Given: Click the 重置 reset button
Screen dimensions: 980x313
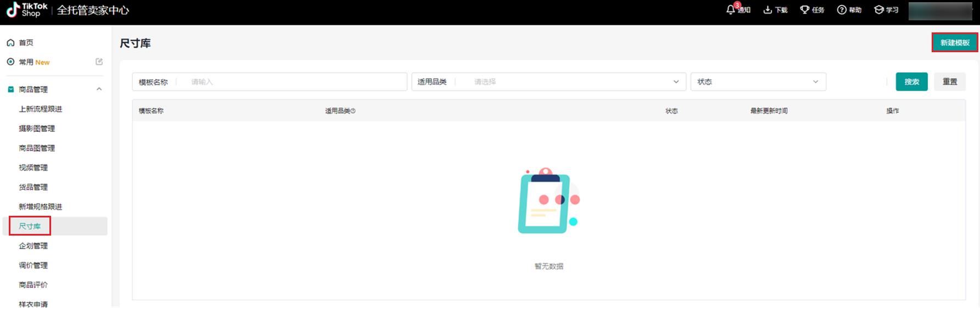Looking at the screenshot, I should click(x=949, y=82).
